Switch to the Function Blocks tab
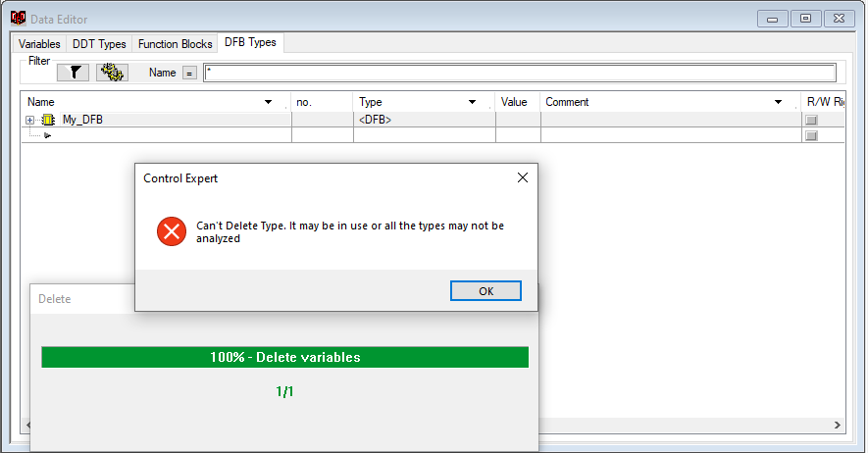The height and width of the screenshot is (453, 868). pos(175,44)
